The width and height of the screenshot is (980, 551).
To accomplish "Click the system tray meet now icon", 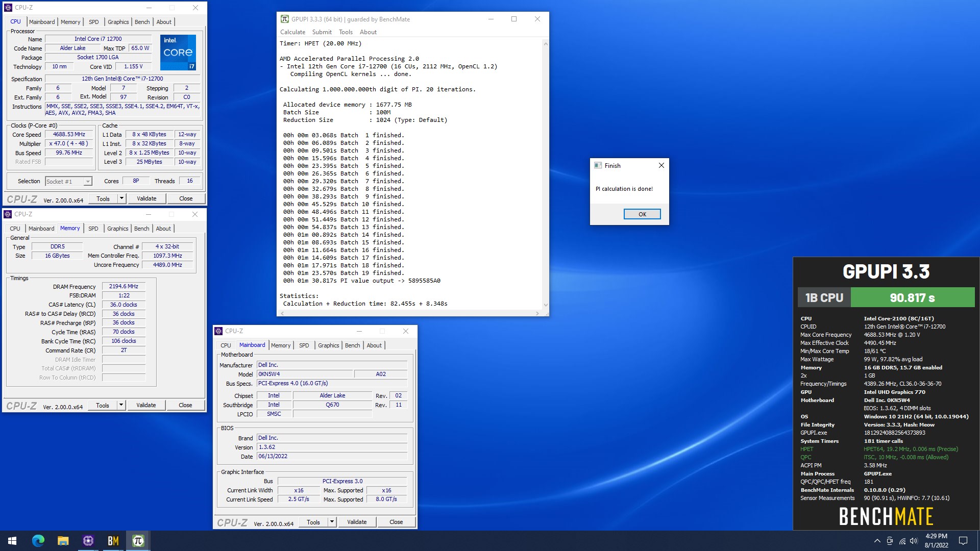I will click(890, 541).
